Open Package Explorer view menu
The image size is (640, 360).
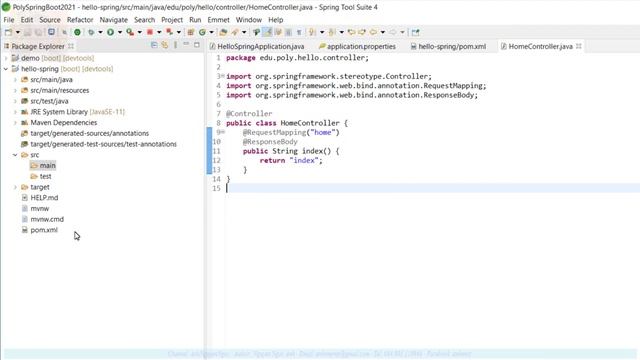[x=176, y=45]
